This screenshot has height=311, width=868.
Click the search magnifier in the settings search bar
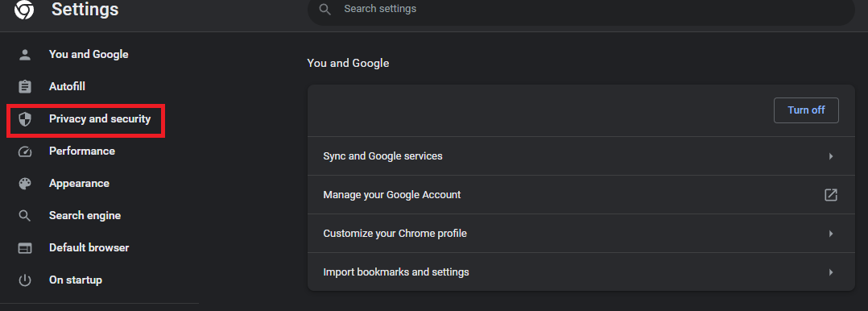coord(325,10)
